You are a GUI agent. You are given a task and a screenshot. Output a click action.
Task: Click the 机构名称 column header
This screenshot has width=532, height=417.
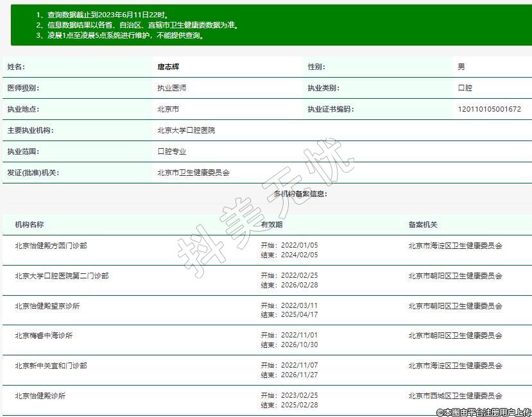pyautogui.click(x=30, y=225)
